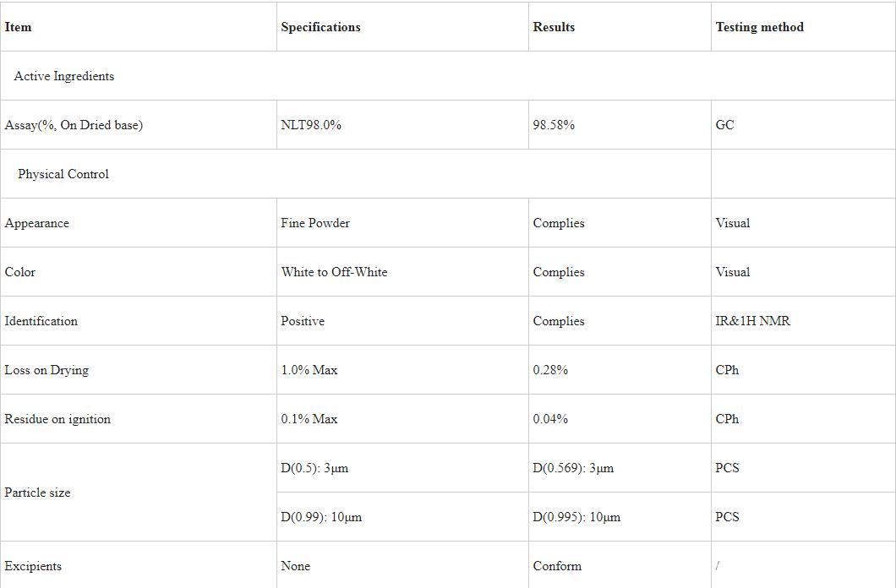
Task: Click the "Fine Powder" specification cell
Action: point(315,223)
